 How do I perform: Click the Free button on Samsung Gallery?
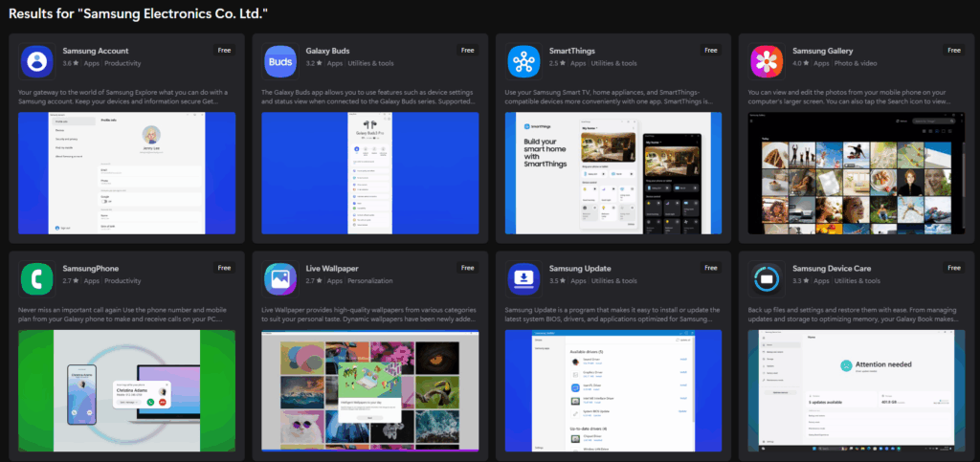point(954,50)
